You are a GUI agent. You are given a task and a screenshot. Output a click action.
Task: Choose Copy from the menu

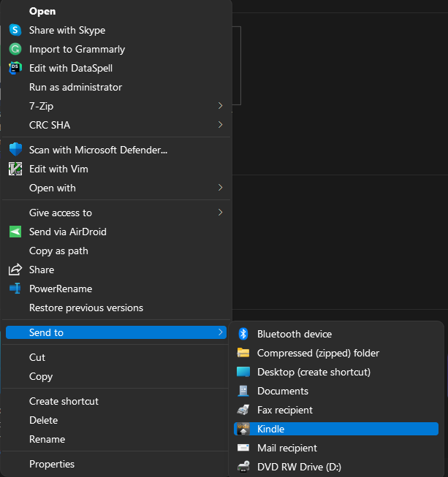116,376
